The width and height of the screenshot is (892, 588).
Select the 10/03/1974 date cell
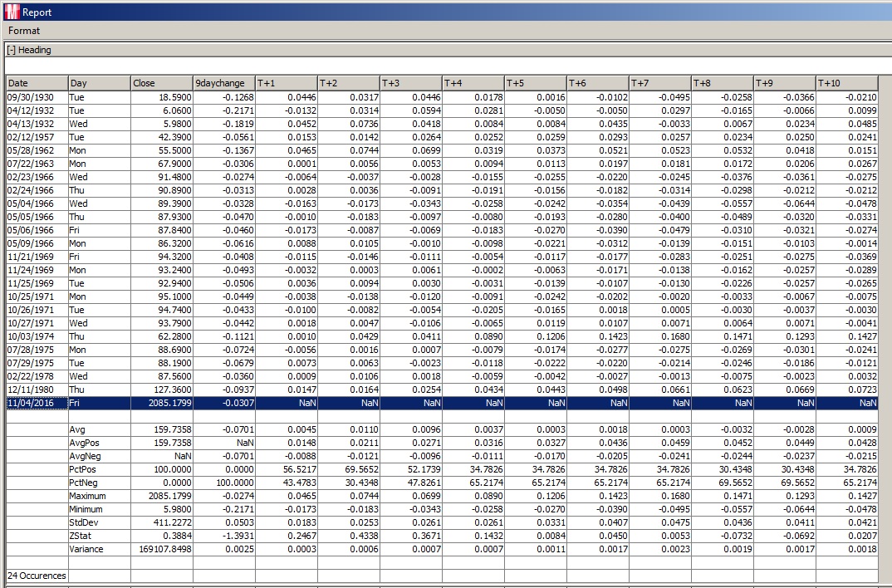point(37,336)
